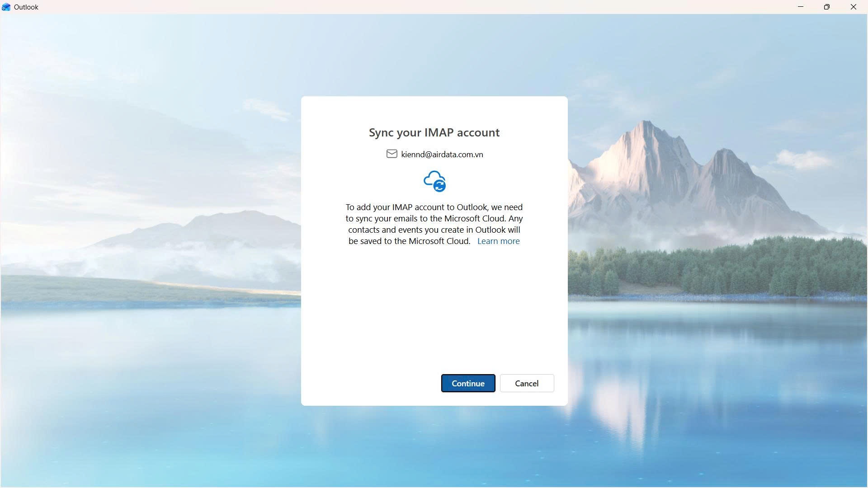Open the Learn more link

point(498,241)
